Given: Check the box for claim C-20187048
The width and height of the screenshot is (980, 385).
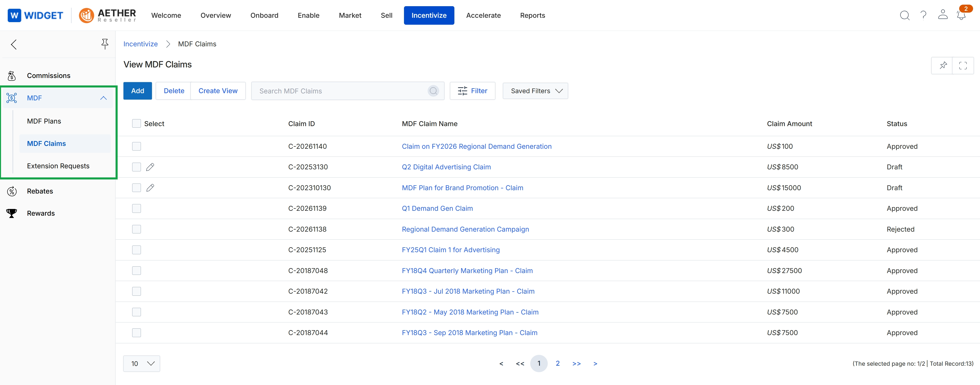Looking at the screenshot, I should pyautogui.click(x=137, y=270).
